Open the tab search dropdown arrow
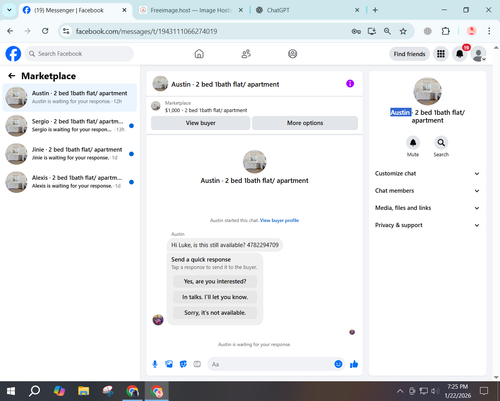This screenshot has height=401, width=500. click(9, 10)
